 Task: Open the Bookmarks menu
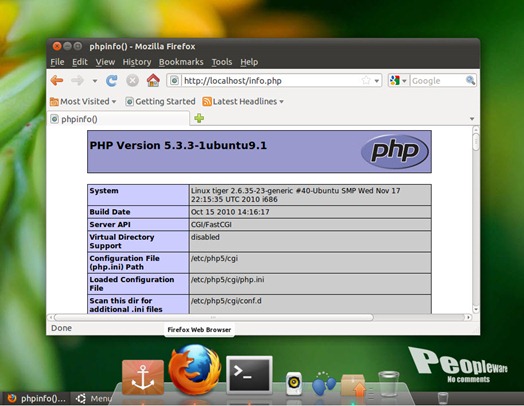(181, 62)
